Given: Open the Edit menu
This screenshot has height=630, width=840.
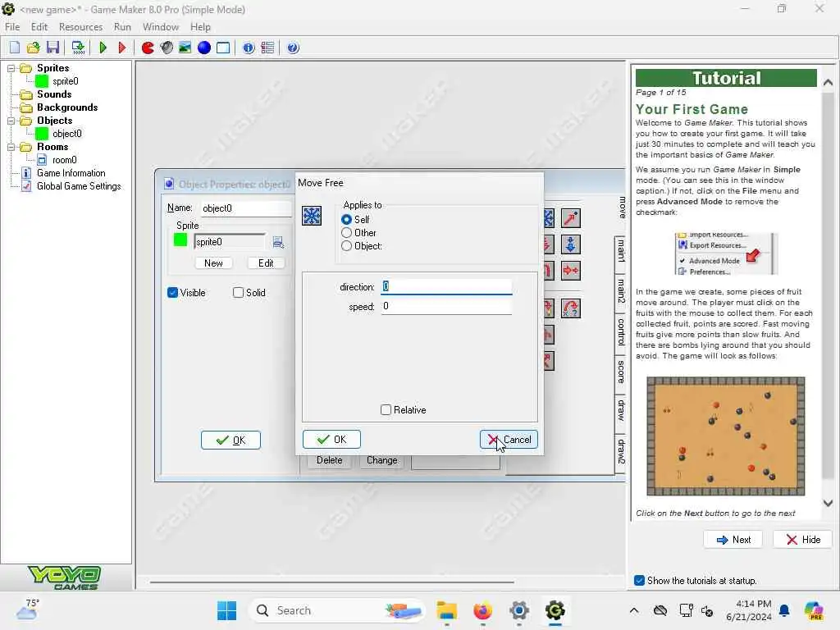Looking at the screenshot, I should 39,27.
